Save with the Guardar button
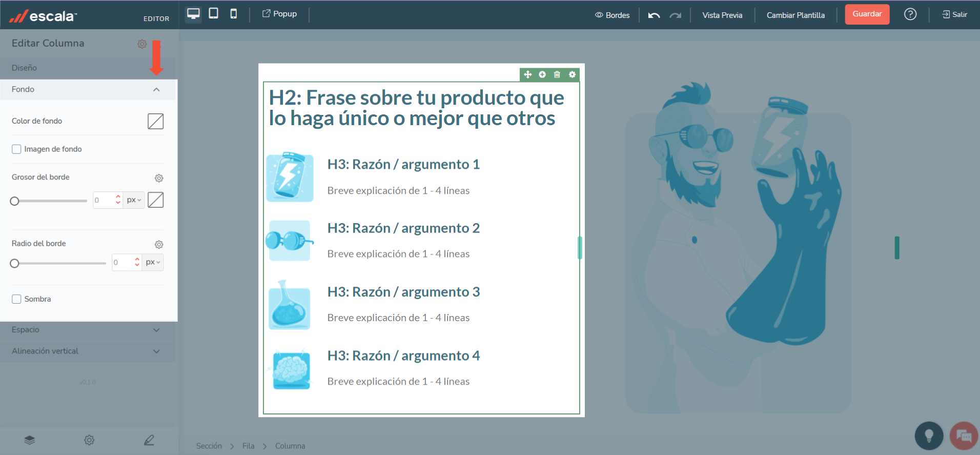Screen dimensions: 980x455 tap(867, 14)
